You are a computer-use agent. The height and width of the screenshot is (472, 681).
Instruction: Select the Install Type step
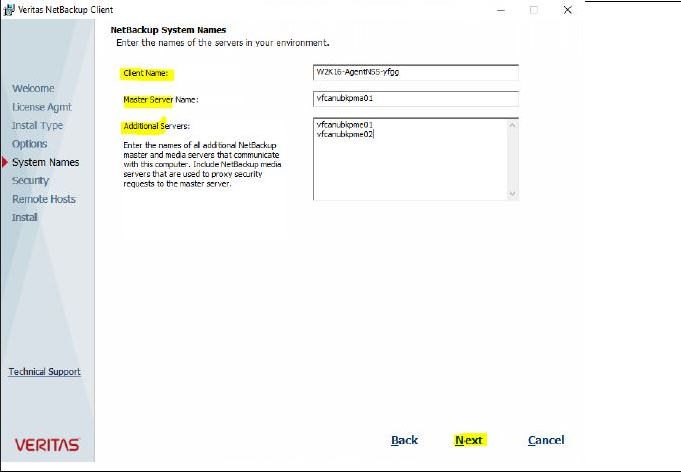pyautogui.click(x=37, y=125)
